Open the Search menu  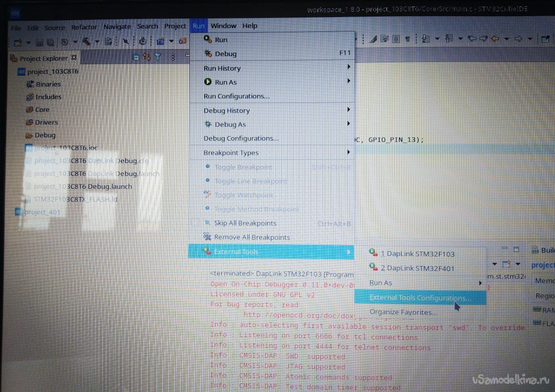[148, 26]
